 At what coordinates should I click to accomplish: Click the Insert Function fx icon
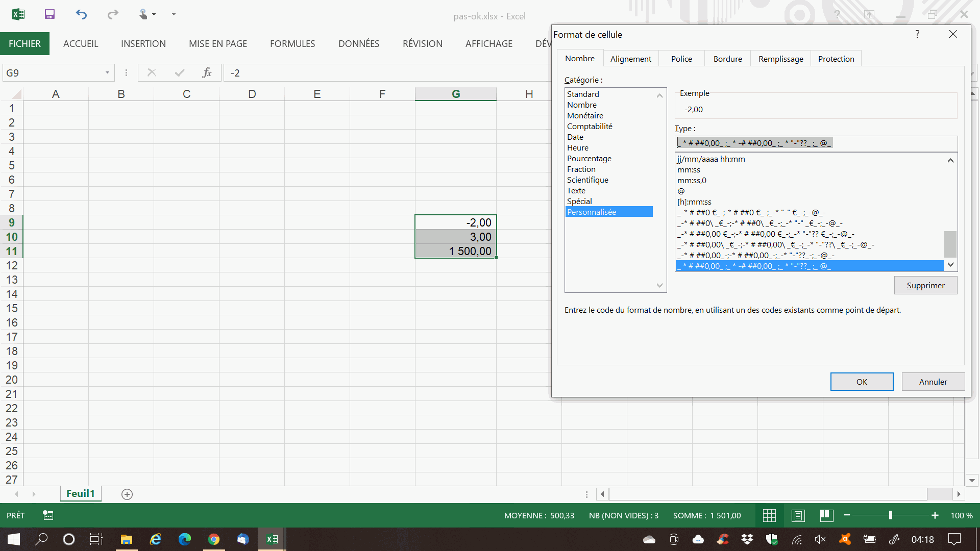click(x=207, y=72)
